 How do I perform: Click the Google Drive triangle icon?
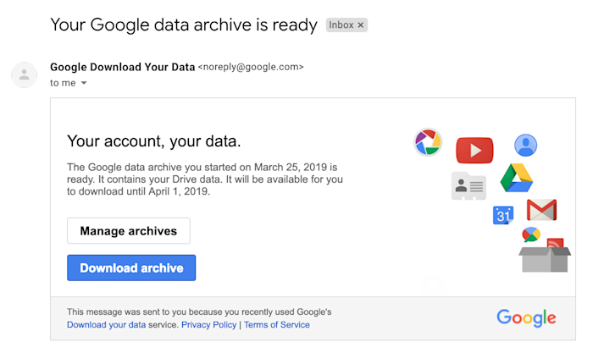517,178
